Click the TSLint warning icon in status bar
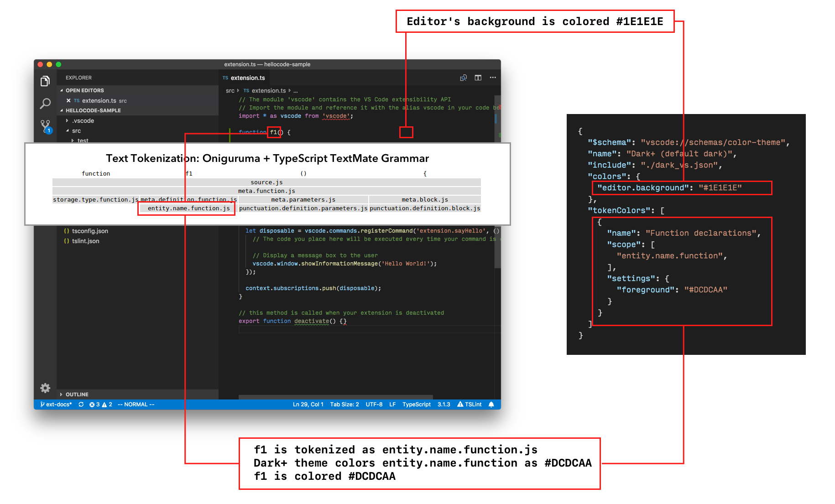Image resolution: width=835 pixels, height=504 pixels. point(469,404)
